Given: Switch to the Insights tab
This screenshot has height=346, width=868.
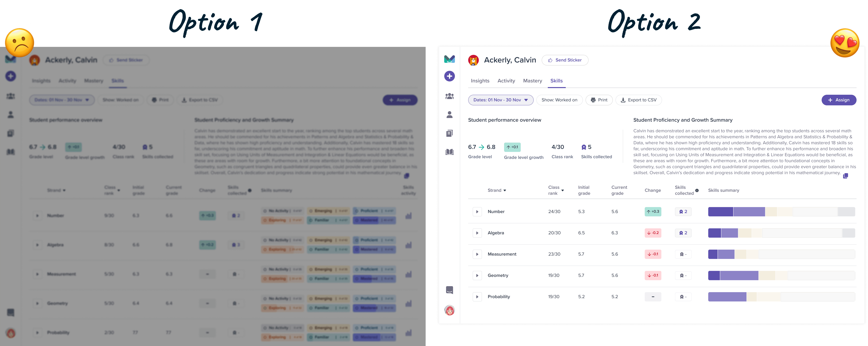Looking at the screenshot, I should [x=480, y=81].
